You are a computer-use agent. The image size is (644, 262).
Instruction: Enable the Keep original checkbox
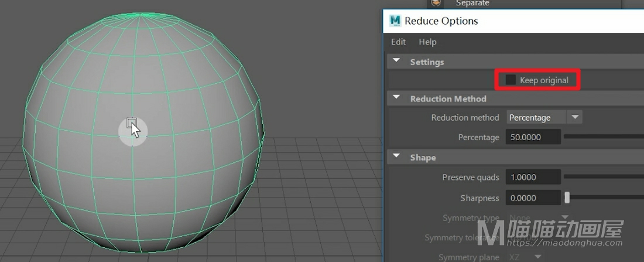click(511, 80)
